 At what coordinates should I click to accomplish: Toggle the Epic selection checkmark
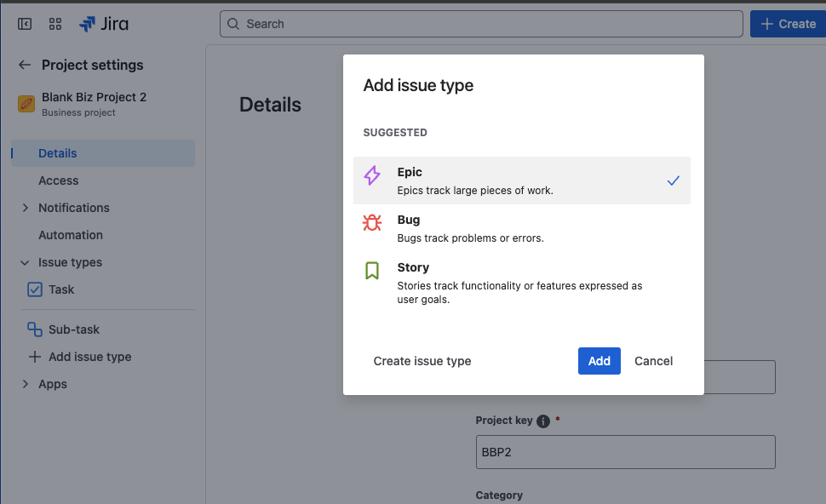[x=673, y=180]
